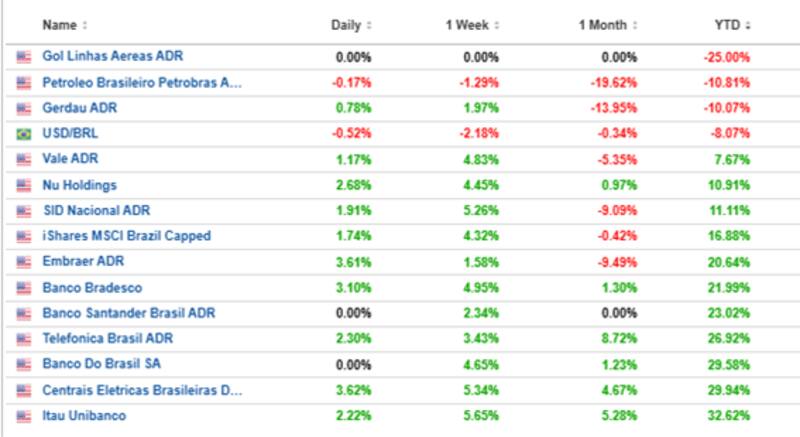This screenshot has height=437, width=800.
Task: Click the flag icon next to Gerdau ADR
Action: 23,108
